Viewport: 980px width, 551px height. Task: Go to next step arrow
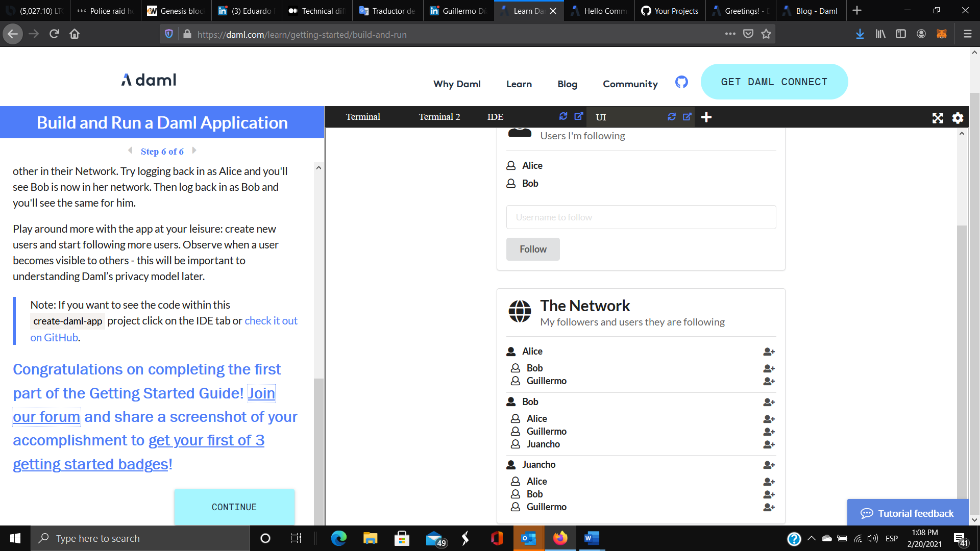(194, 151)
